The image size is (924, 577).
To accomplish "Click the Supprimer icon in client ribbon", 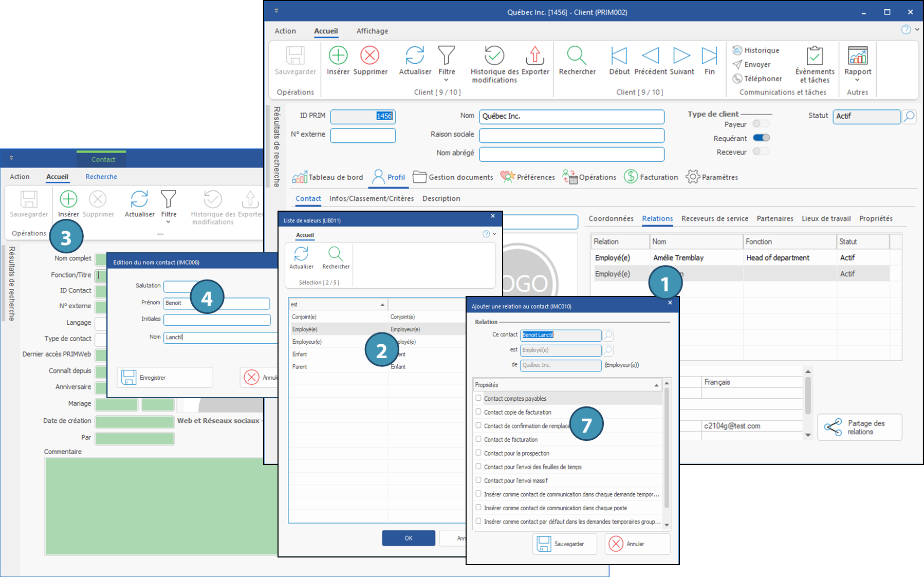I will click(370, 55).
